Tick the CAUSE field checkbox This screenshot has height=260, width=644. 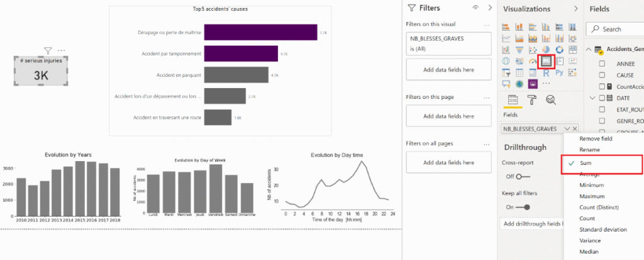click(x=602, y=75)
